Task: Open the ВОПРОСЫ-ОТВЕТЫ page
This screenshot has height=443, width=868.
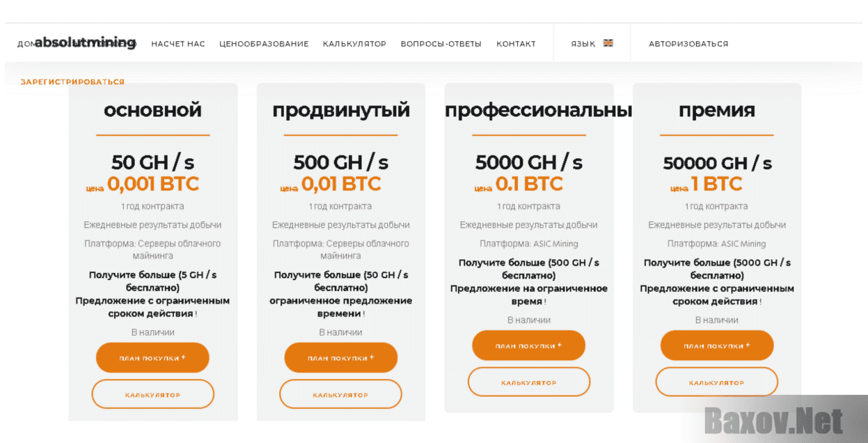Action: click(441, 44)
